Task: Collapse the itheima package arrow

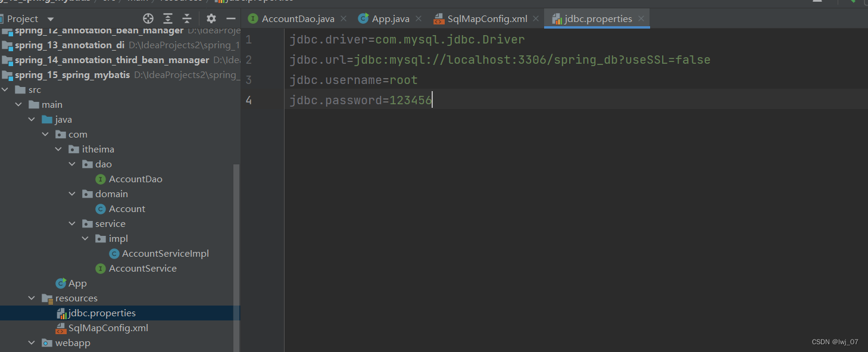Action: (x=58, y=149)
